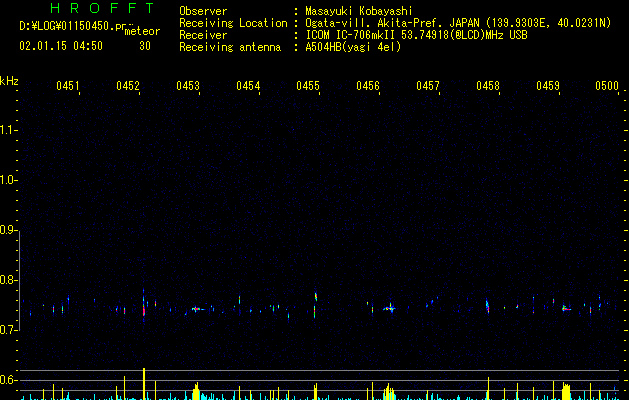The image size is (629, 400).
Task: Click the observer name Masayuki Kobayashi
Action: [359, 11]
